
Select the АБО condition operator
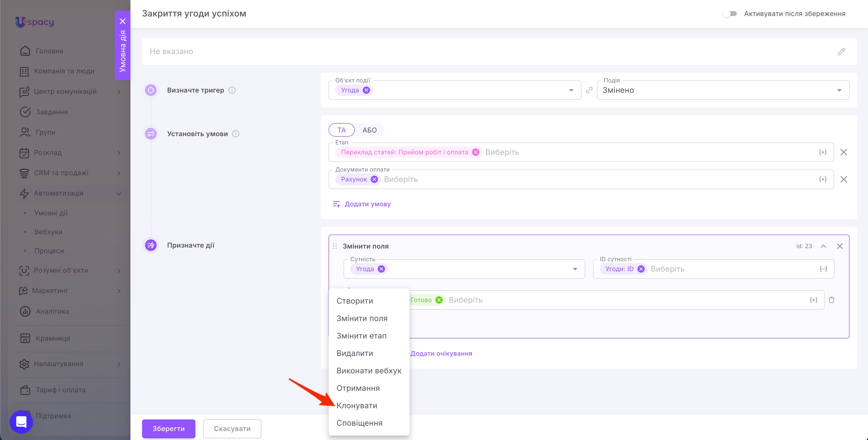369,130
